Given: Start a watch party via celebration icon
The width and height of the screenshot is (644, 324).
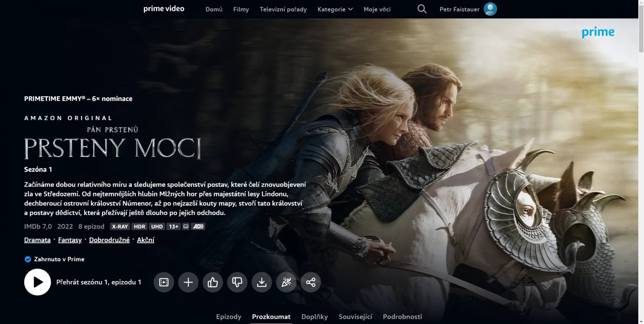Looking at the screenshot, I should pos(286,282).
